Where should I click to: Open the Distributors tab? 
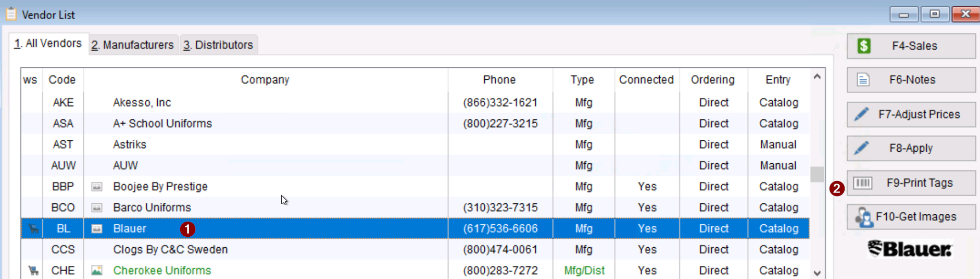(x=218, y=45)
